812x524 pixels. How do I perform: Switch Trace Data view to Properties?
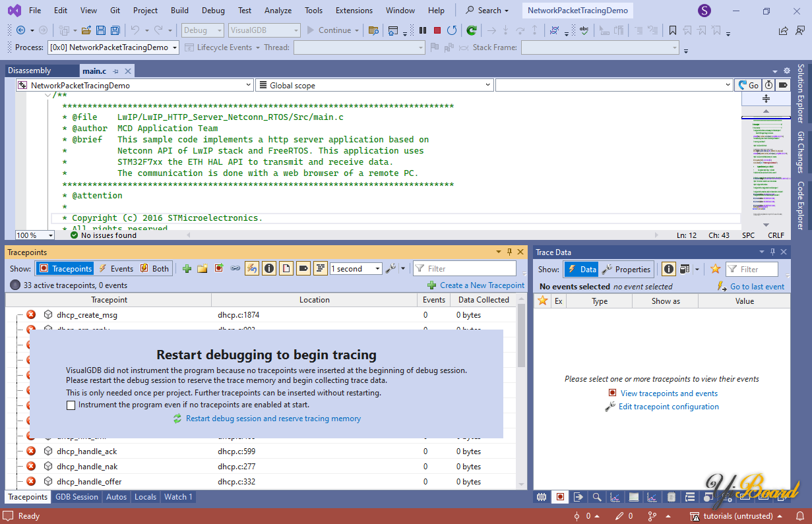click(x=627, y=269)
